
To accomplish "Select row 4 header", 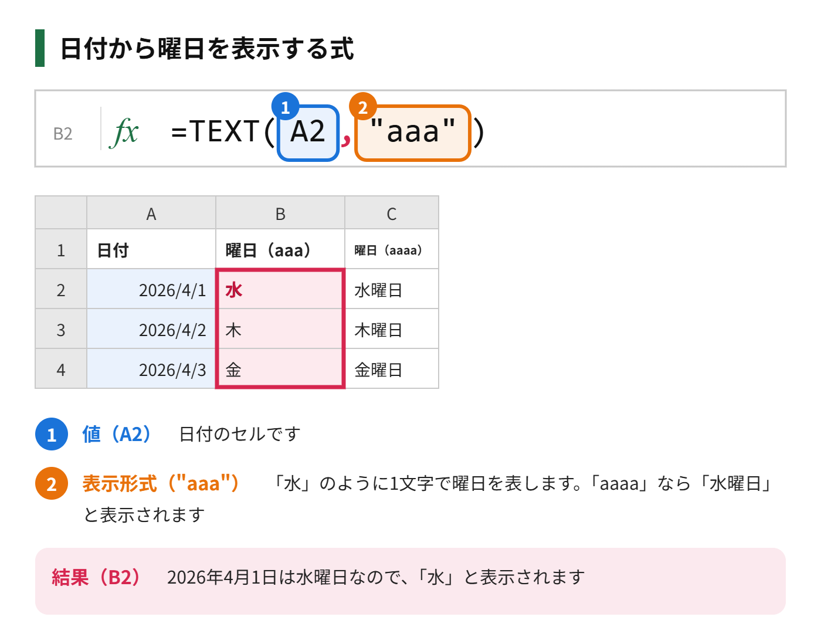I will pos(61,369).
